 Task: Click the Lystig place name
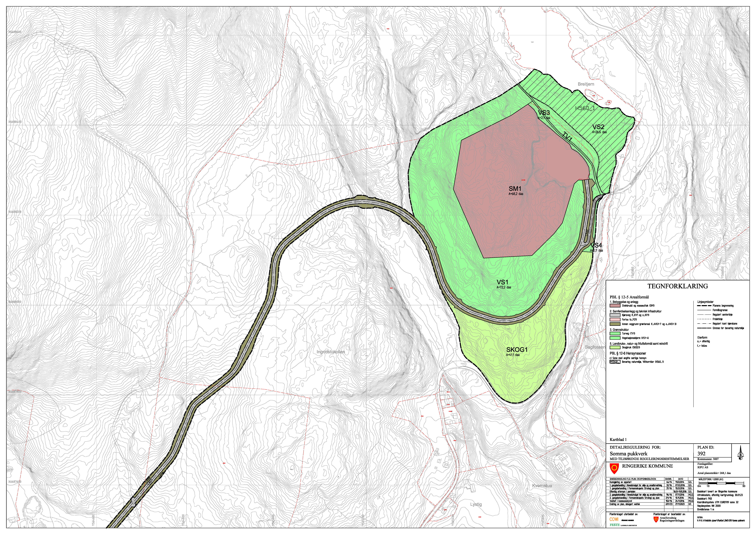click(x=476, y=504)
